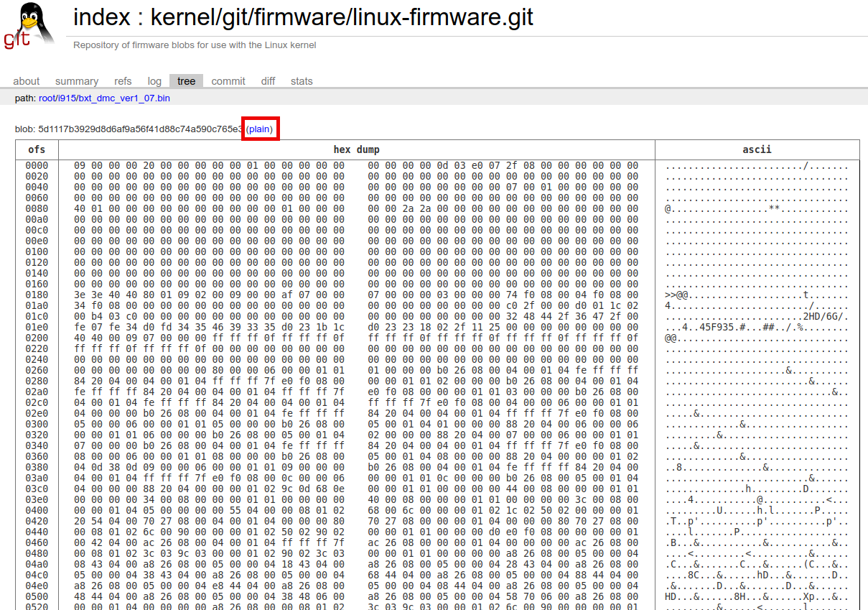Click the ofs column header
The height and width of the screenshot is (610, 868).
pos(37,149)
